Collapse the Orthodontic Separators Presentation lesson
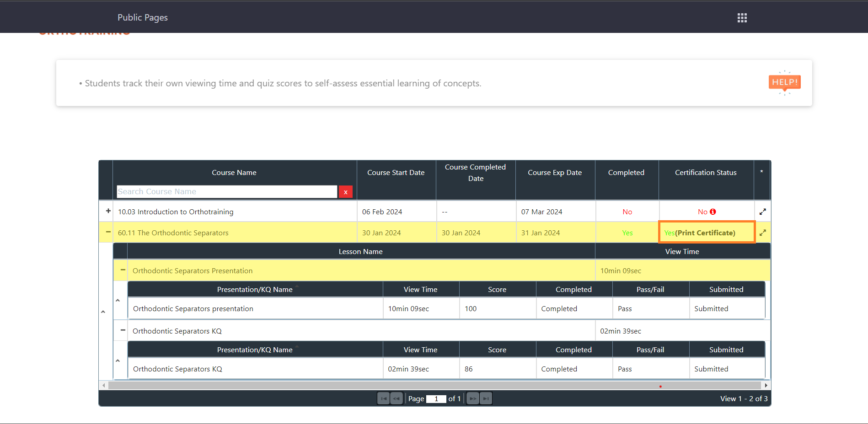Image resolution: width=868 pixels, height=424 pixels. coord(123,270)
